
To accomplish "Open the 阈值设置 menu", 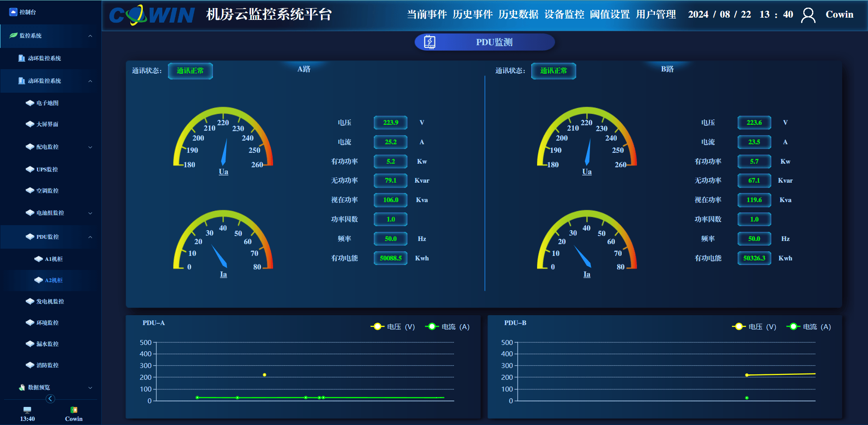I will [610, 14].
